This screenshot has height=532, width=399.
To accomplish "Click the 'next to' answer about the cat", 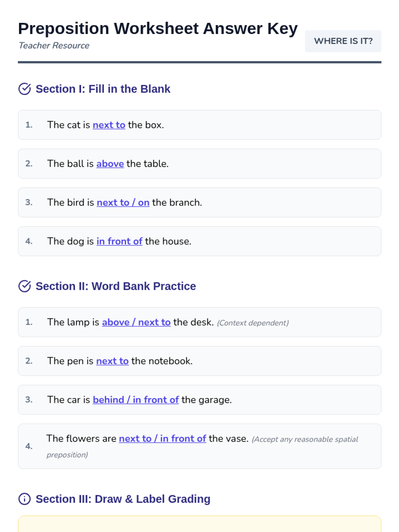I will (109, 125).
